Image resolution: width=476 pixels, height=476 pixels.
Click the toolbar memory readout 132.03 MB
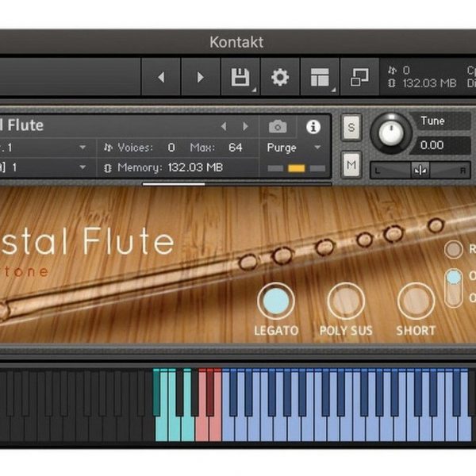pyautogui.click(x=429, y=83)
